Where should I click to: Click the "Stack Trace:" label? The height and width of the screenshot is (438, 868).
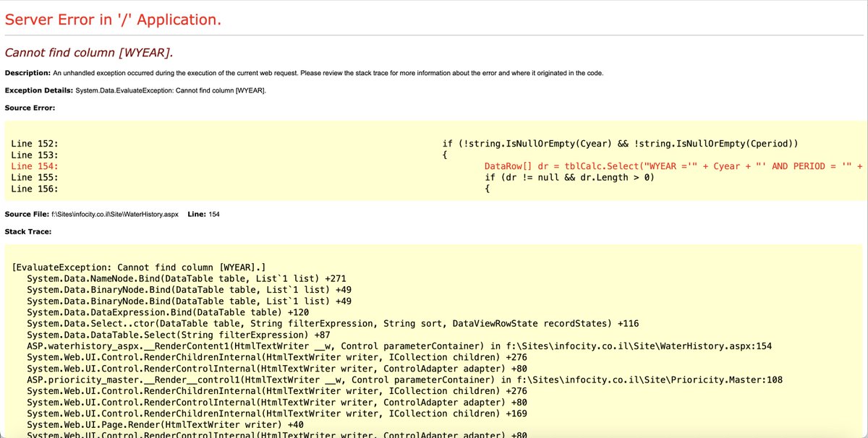27,232
